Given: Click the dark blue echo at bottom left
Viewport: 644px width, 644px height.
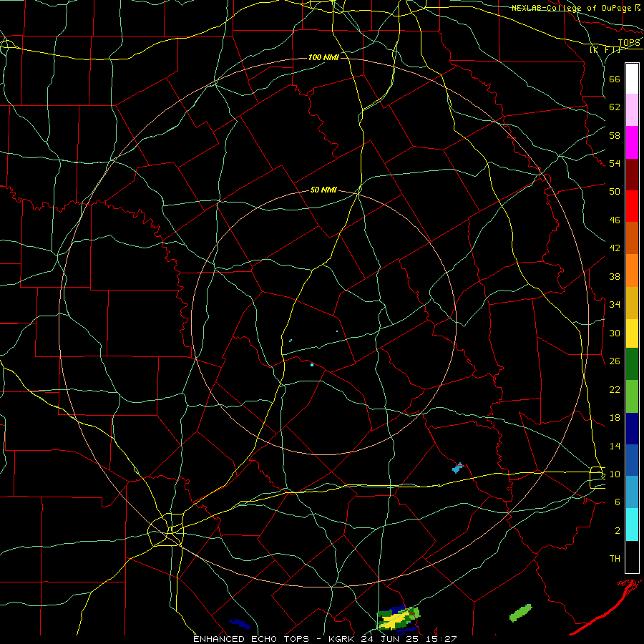Looking at the screenshot, I should (x=240, y=623).
